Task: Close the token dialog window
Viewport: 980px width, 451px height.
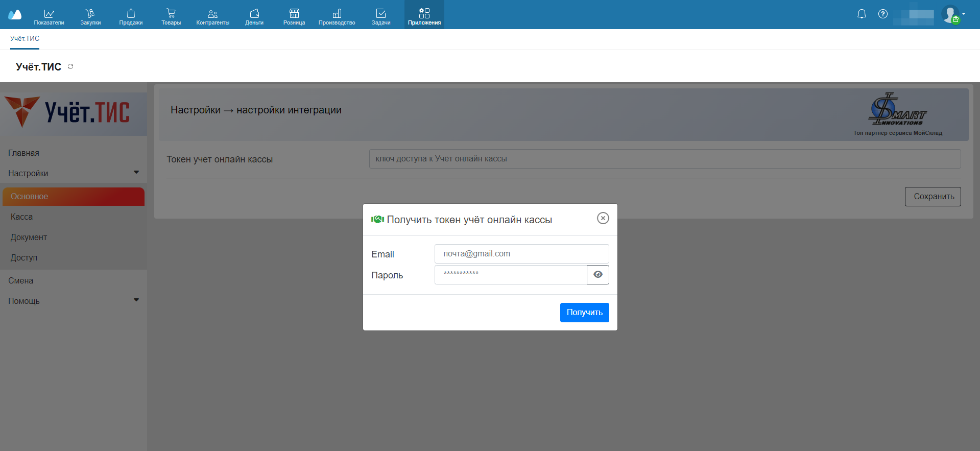Action: (603, 219)
